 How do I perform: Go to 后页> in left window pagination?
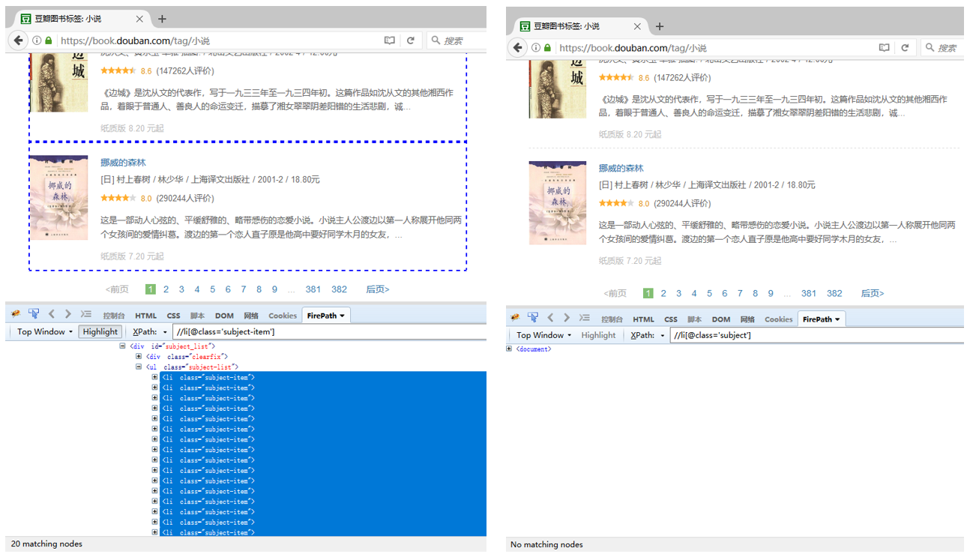coord(378,289)
